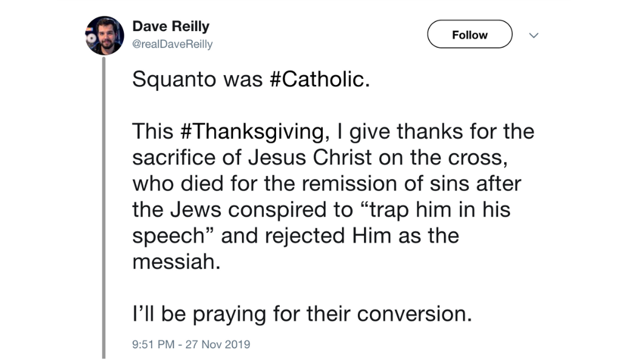The width and height of the screenshot is (637, 364).
Task: Open Dave Reilly's profile picture
Action: tap(104, 35)
